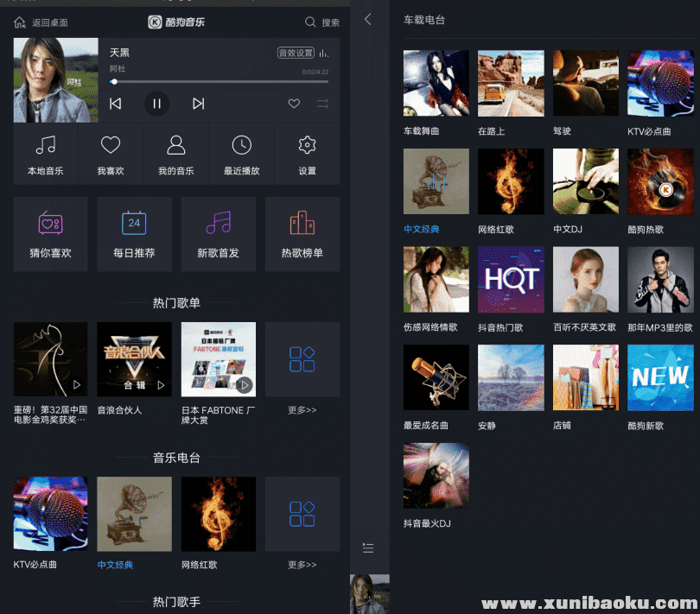Viewport: 700px width, 614px height.
Task: Toggle the repeat play mode icon
Action: pos(322,104)
